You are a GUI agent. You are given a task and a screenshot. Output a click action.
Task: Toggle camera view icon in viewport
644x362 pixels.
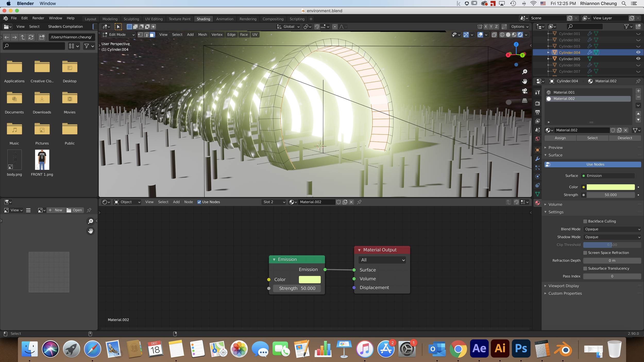tap(524, 91)
